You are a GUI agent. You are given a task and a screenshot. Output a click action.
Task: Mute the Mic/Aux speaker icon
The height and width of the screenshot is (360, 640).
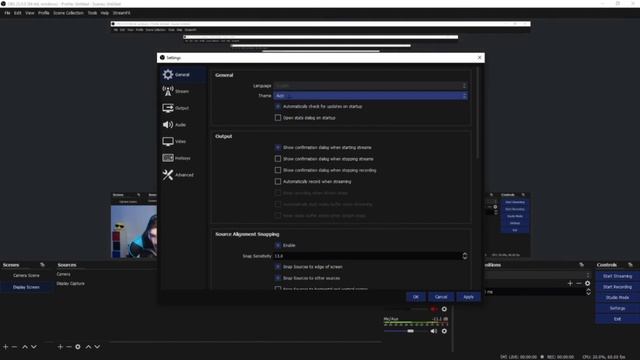pos(433,331)
